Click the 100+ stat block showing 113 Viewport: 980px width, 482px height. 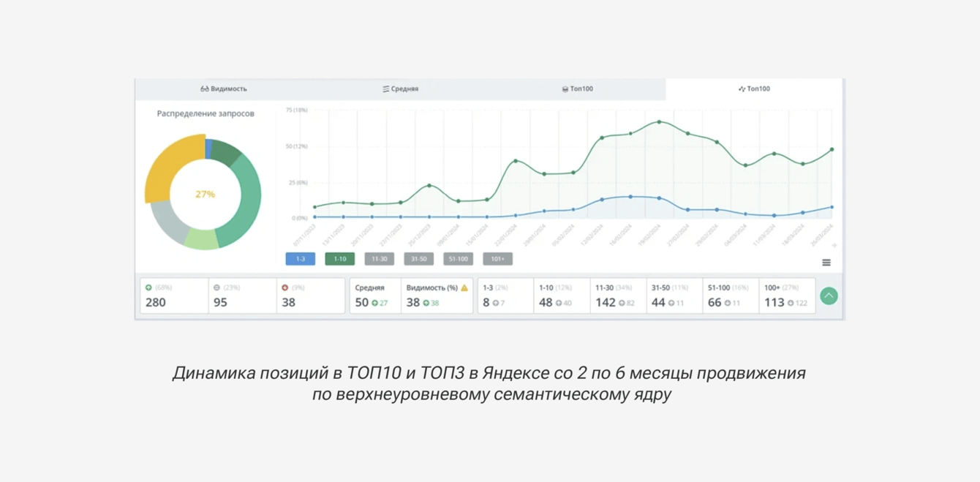tap(787, 295)
